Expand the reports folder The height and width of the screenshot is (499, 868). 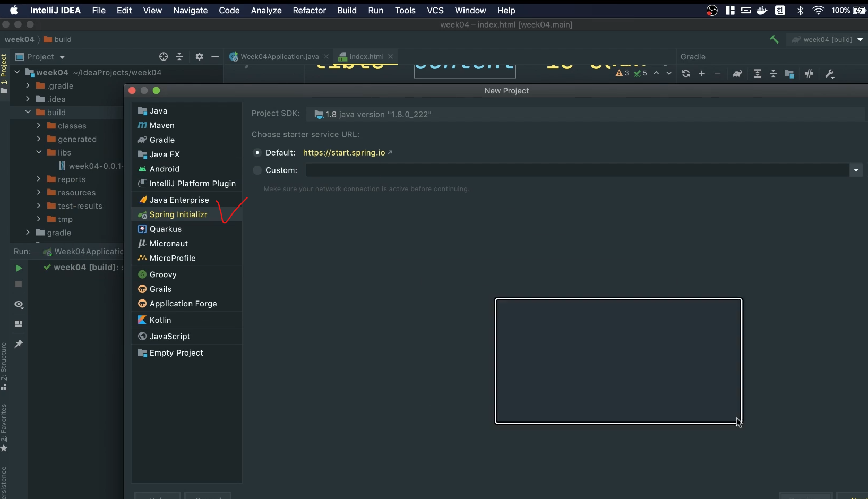(39, 179)
